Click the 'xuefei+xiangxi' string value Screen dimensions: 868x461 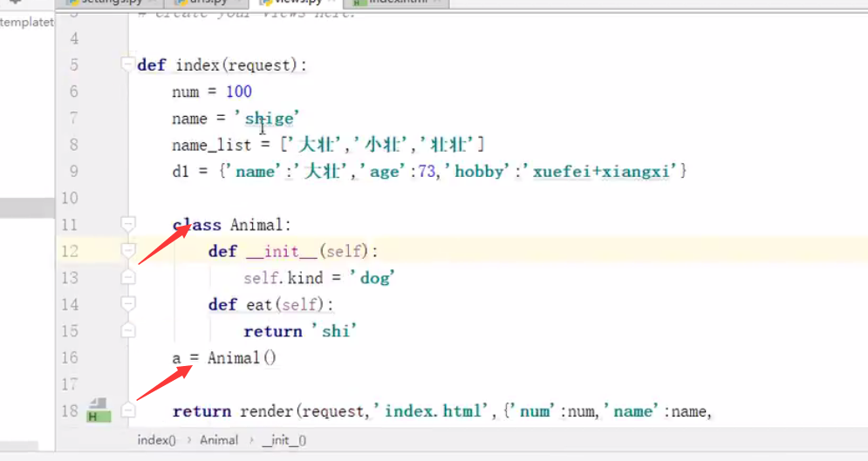[601, 172]
